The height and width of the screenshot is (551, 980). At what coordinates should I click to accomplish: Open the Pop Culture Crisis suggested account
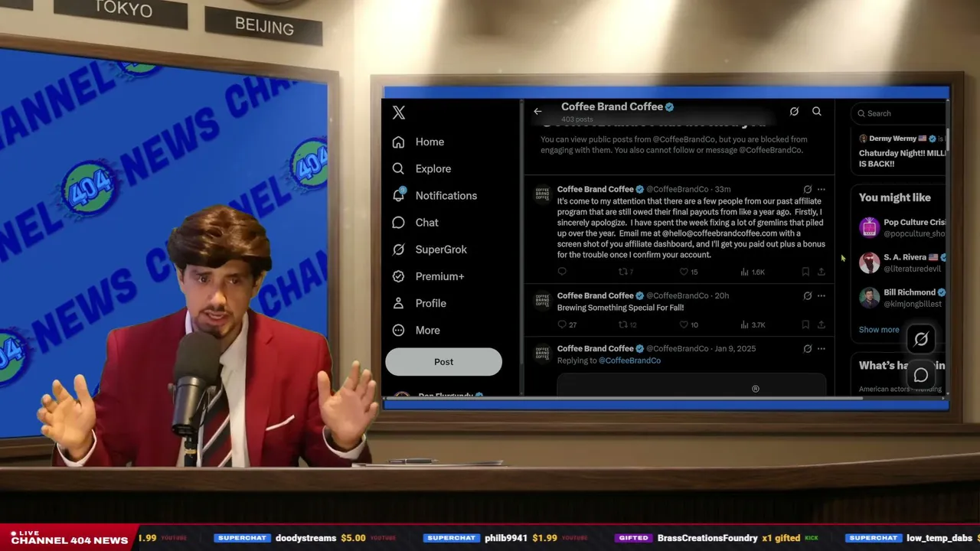[x=902, y=227]
